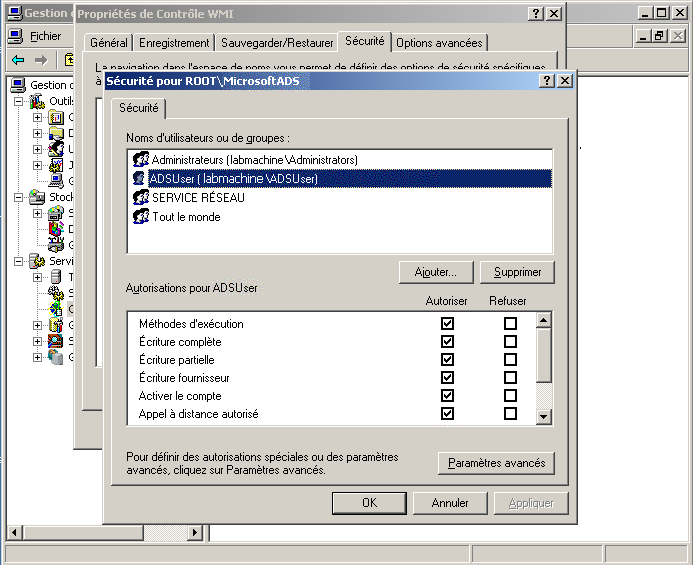Click permissions list scroll up arrow
This screenshot has width=693, height=565.
point(544,320)
